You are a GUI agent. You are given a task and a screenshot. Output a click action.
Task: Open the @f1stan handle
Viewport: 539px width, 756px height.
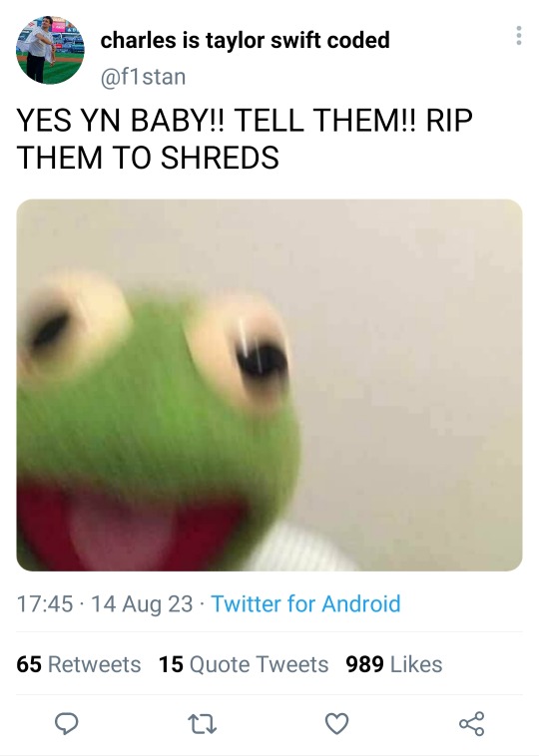tap(143, 77)
